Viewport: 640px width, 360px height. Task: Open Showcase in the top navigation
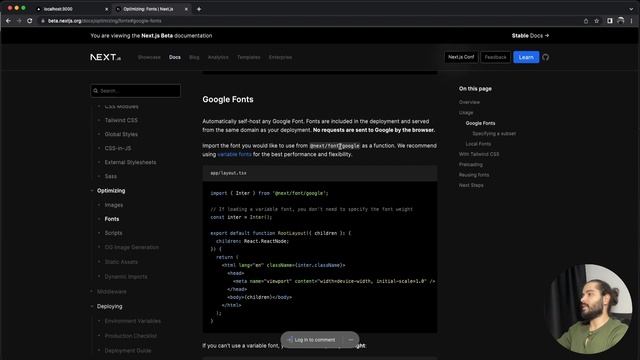pos(149,57)
